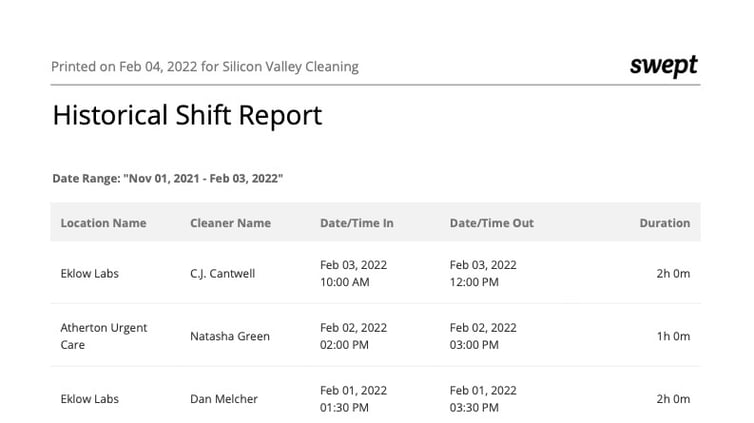This screenshot has width=754, height=423.
Task: Select the Eklow Labs C.J. Cantwell location cell
Action: 89,274
